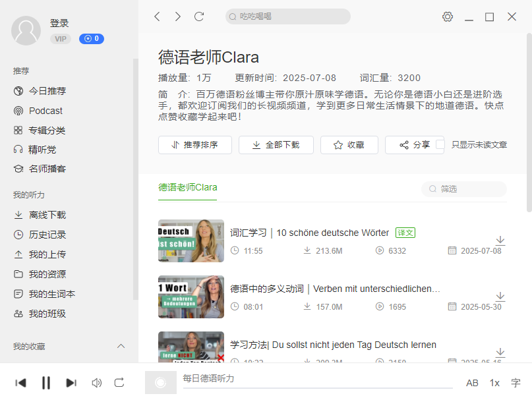Open 精听党 in sidebar
The image size is (532, 402).
34,150
